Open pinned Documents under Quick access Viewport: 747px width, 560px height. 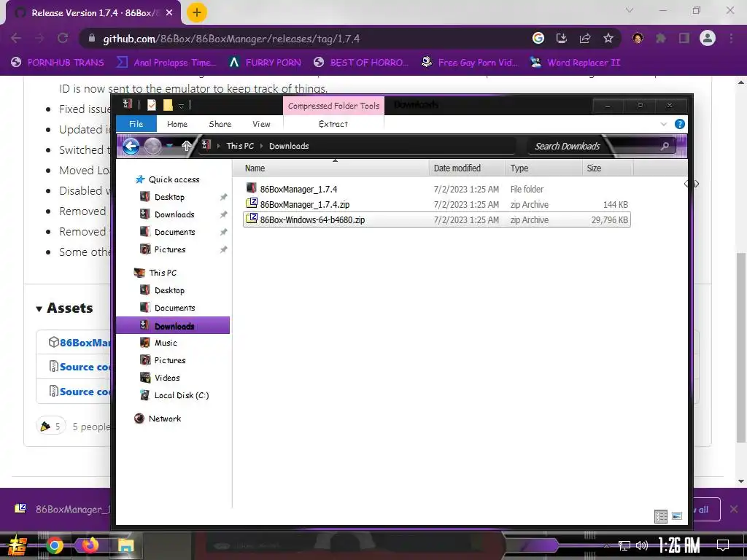click(x=174, y=232)
